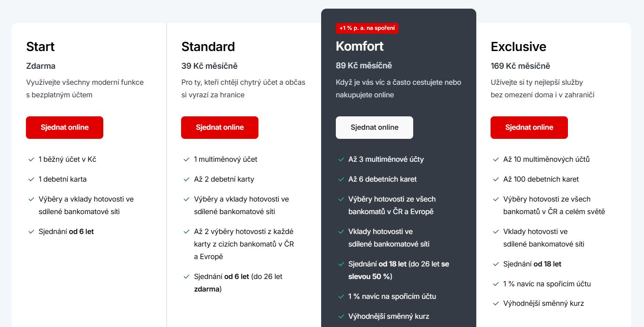
Task: Order the Exclusive plan with Sjednat online
Action: [x=529, y=128]
